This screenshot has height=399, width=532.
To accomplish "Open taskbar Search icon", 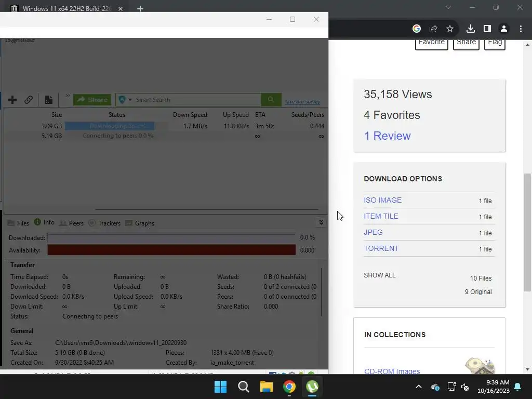I will pyautogui.click(x=244, y=387).
